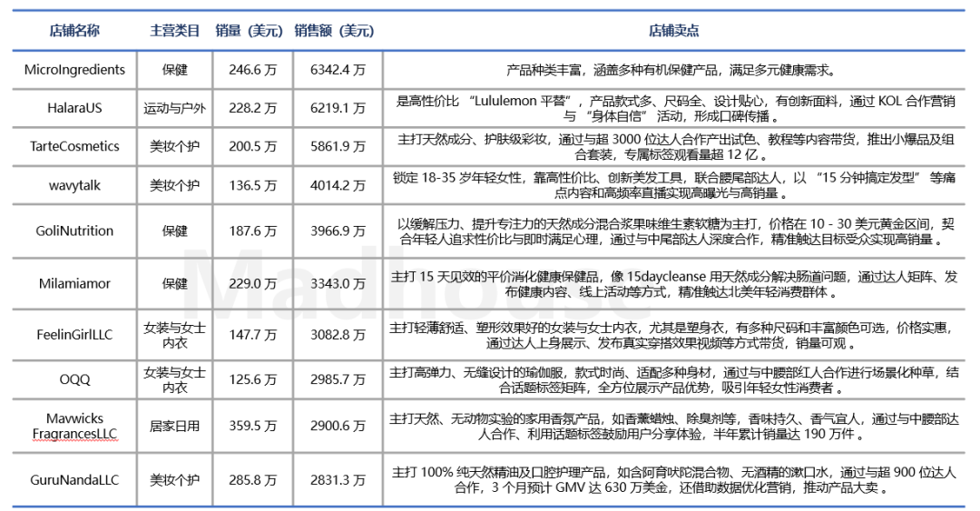Select the MicroIngredients store name cell
Viewport: 980px width, 511px height.
pyautogui.click(x=74, y=69)
